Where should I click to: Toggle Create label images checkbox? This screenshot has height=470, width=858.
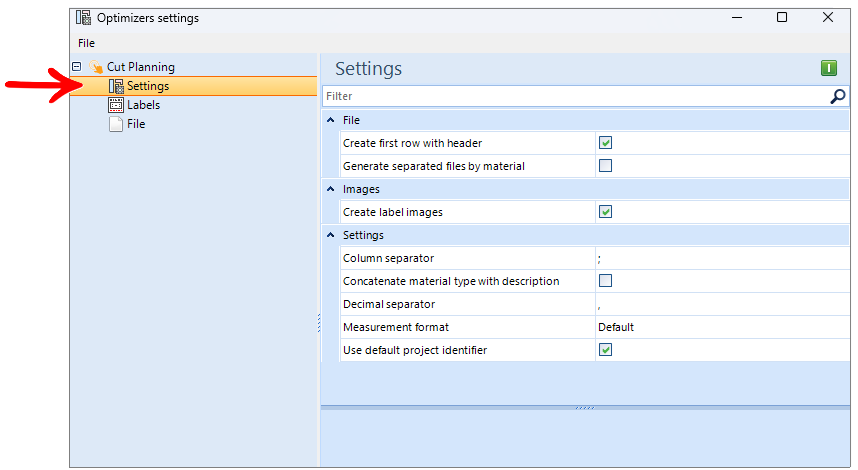[605, 212]
